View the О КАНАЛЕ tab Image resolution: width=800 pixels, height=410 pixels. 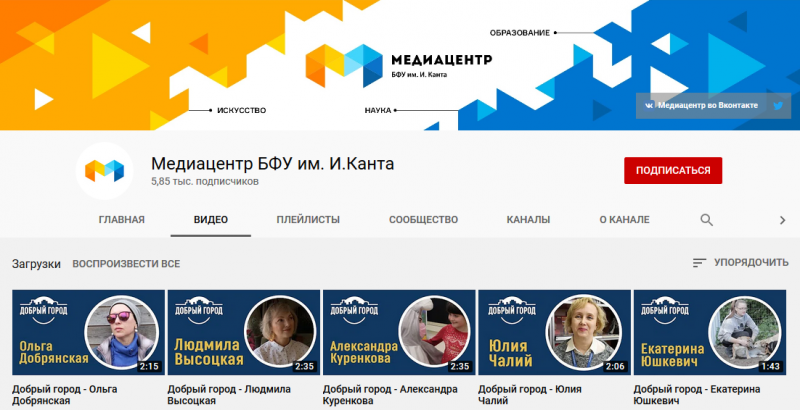point(624,220)
